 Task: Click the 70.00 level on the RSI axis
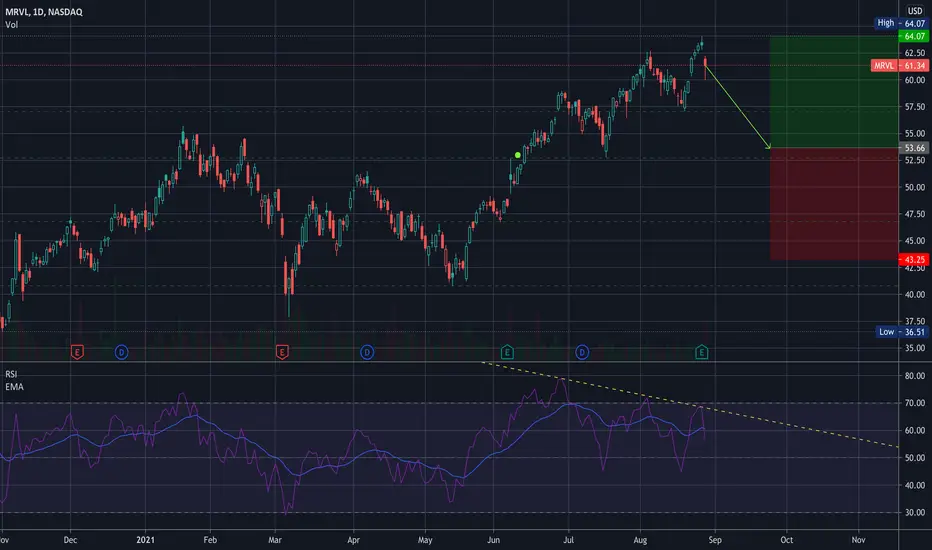[914, 403]
